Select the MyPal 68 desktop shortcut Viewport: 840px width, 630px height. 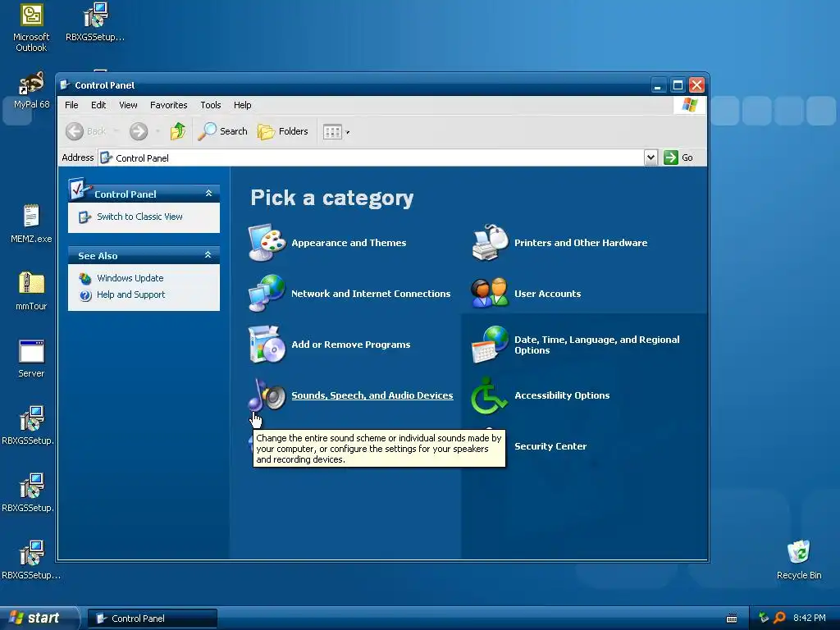(x=31, y=90)
